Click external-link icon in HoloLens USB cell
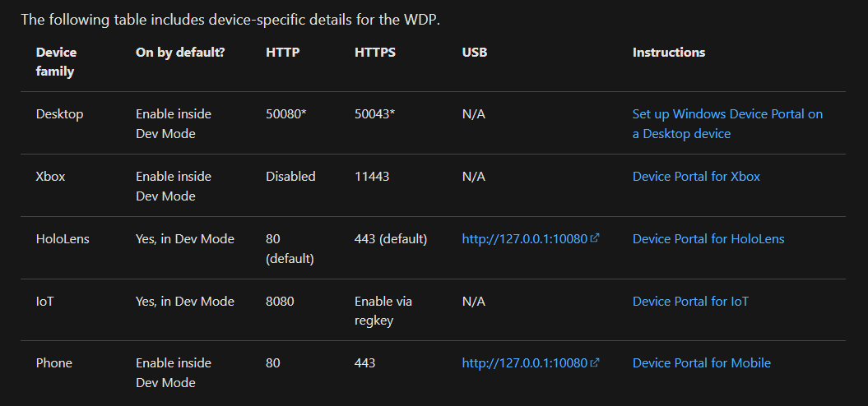Screen dimensions: 868x406 point(595,239)
